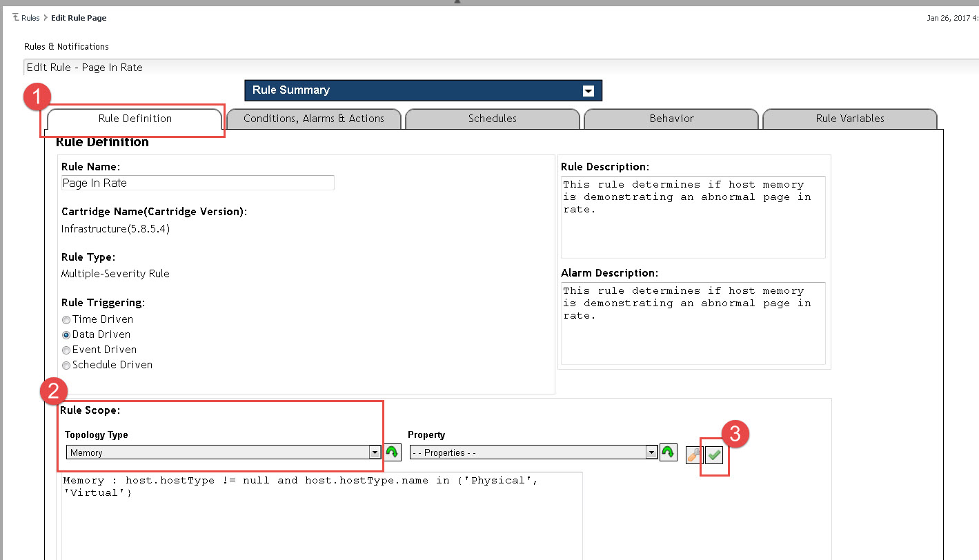Click green arrow insert icon after Properties dropdown

(x=668, y=452)
